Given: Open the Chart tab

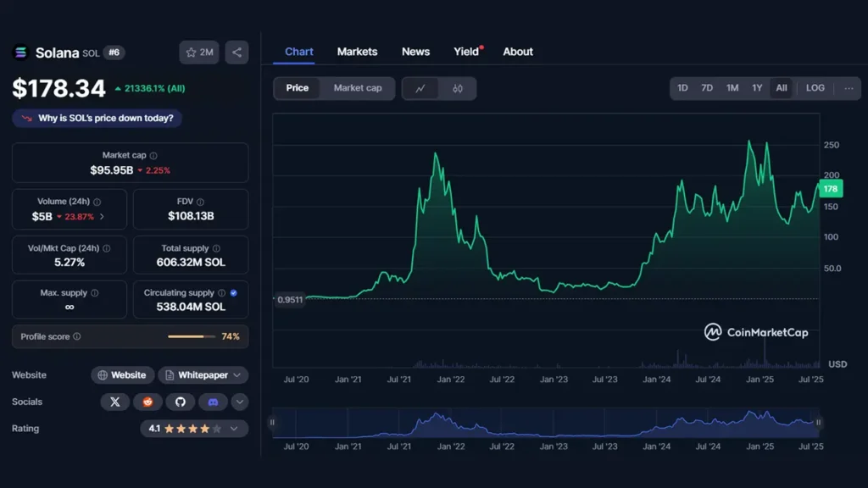Looking at the screenshot, I should [x=299, y=52].
